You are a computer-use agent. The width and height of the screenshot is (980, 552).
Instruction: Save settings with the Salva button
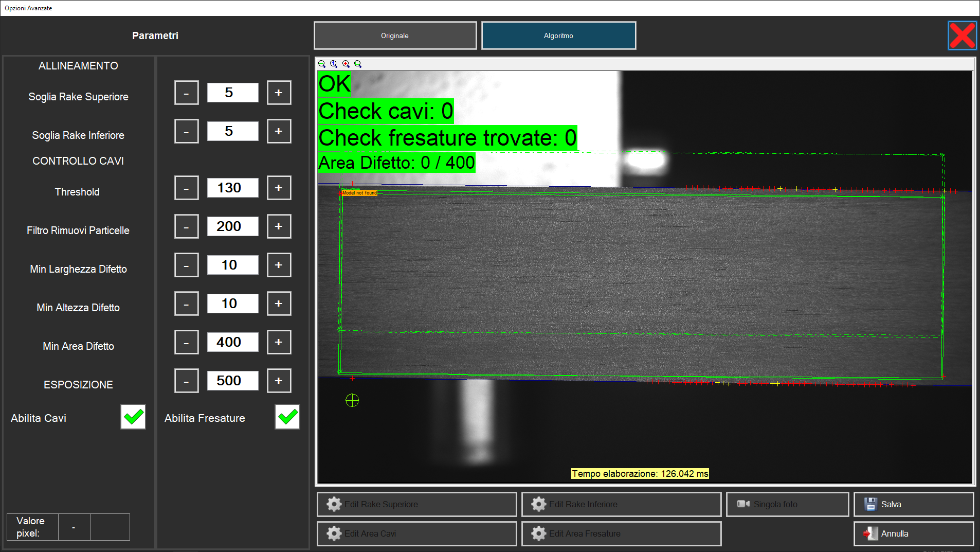pos(913,504)
